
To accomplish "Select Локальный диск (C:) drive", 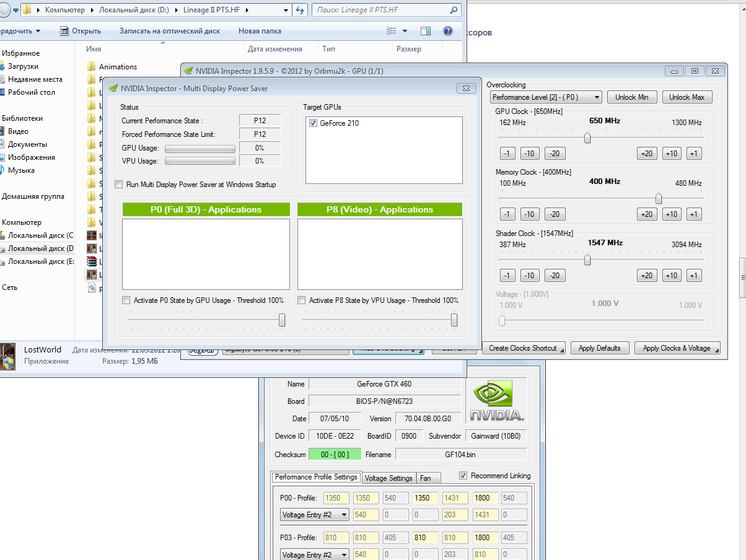I will [36, 235].
